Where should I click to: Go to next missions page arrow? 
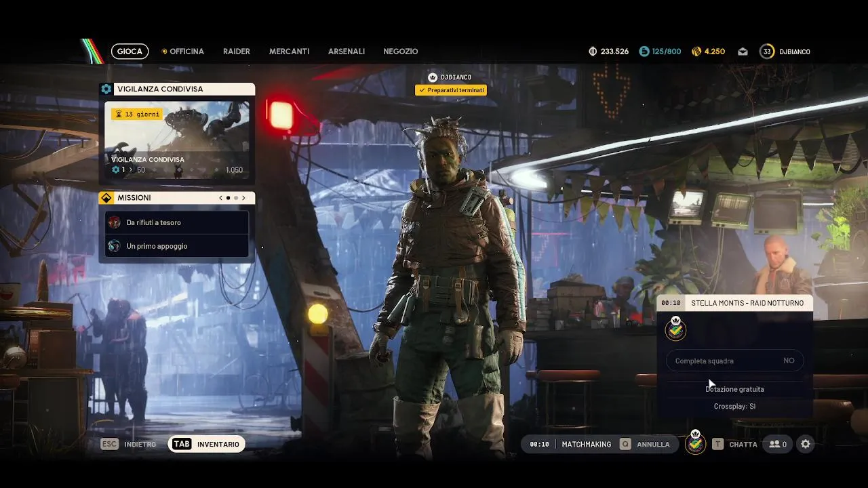coord(243,198)
